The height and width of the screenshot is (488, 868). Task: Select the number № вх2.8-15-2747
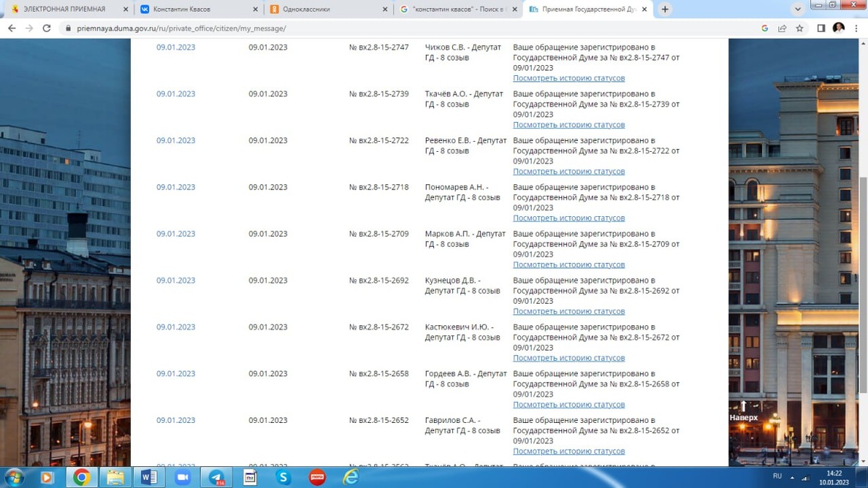pos(378,47)
